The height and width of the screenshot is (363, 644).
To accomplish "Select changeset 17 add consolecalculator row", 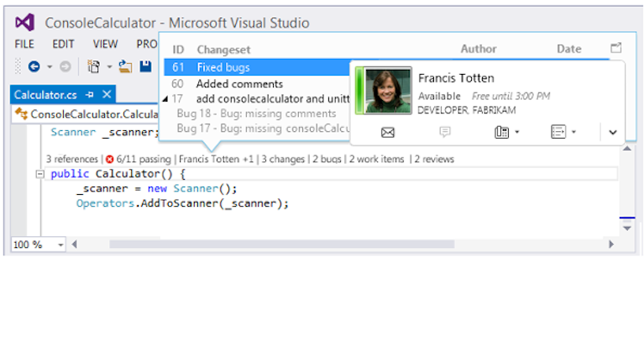I will click(x=260, y=99).
